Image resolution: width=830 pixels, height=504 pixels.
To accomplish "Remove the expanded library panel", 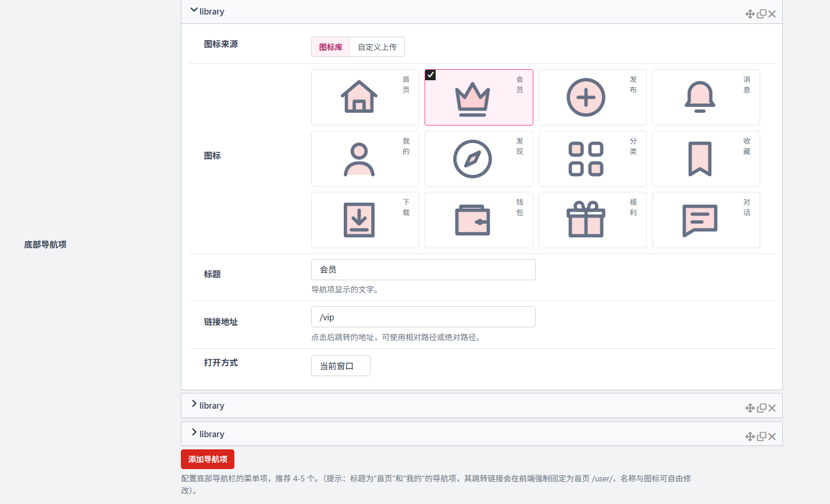I will [772, 14].
